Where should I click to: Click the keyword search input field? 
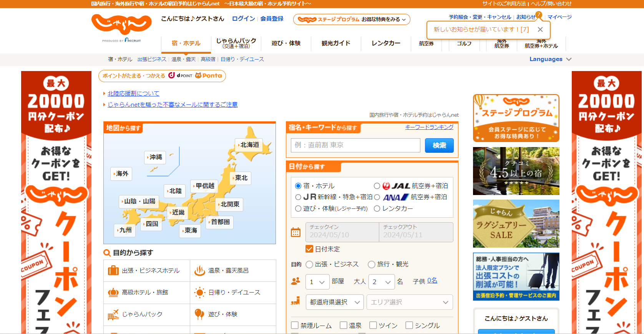(x=355, y=145)
